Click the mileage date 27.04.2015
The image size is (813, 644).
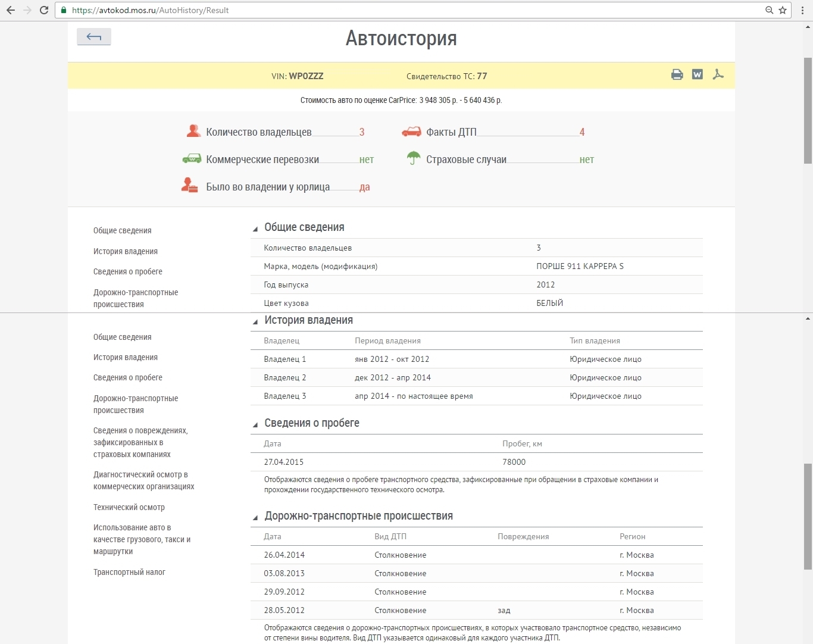click(x=284, y=462)
